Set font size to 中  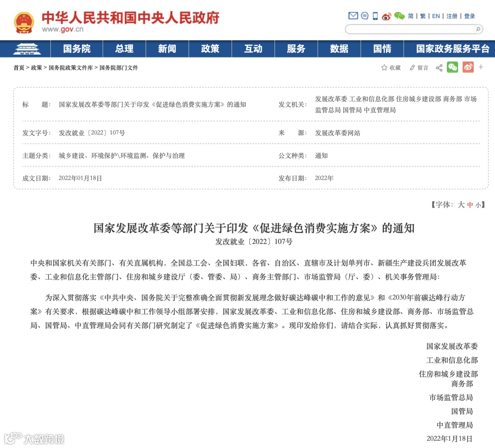[x=470, y=205]
